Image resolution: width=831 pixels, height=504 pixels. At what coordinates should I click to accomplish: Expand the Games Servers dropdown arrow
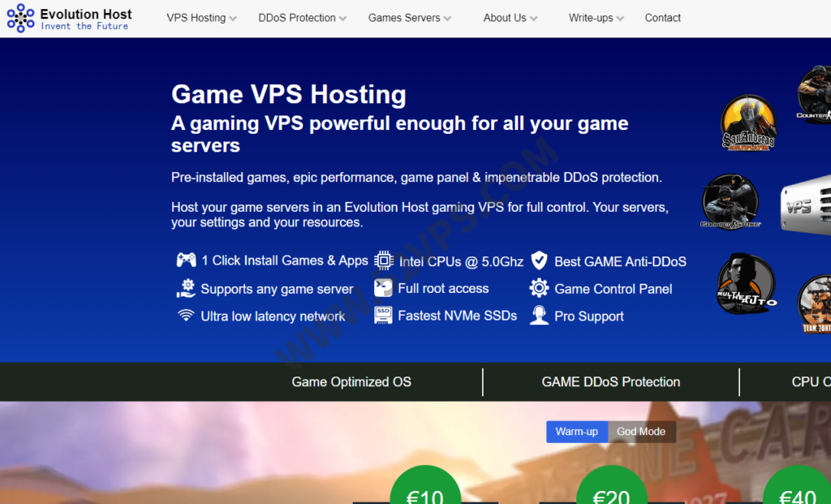[447, 19]
